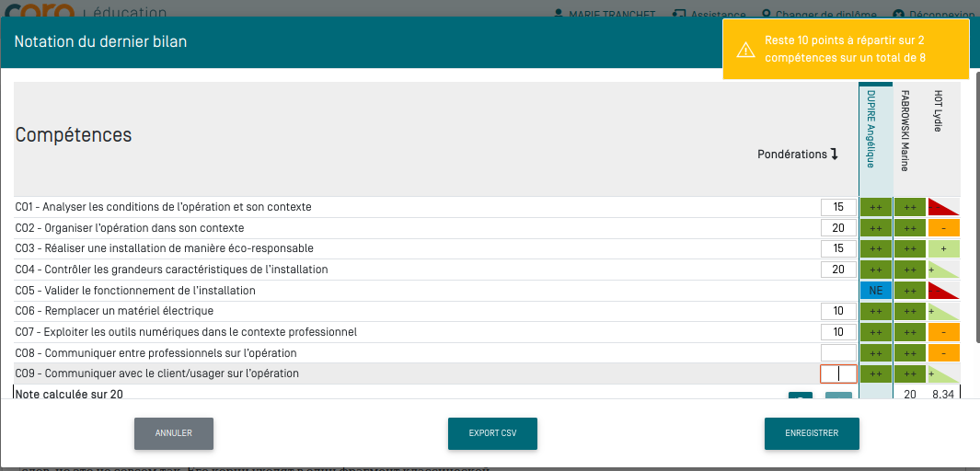
Task: Click the modal's vertical scrollbar
Action: [x=976, y=202]
